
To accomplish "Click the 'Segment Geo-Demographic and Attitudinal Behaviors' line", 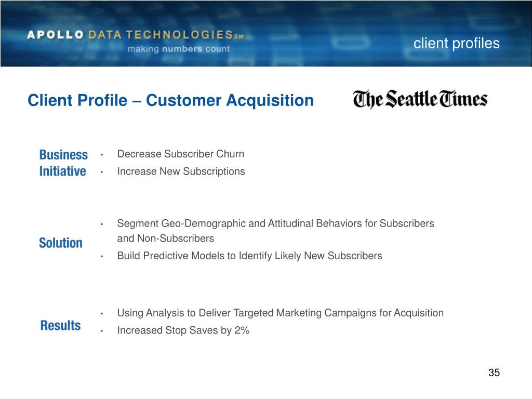I will pos(275,223).
